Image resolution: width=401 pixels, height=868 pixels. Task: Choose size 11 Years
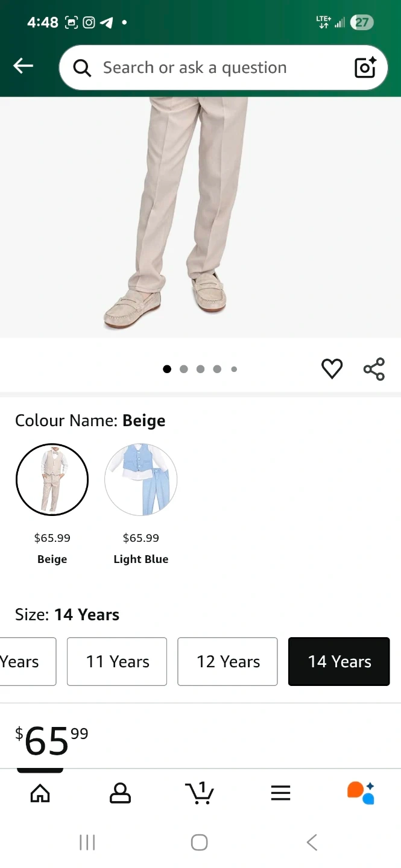click(117, 661)
